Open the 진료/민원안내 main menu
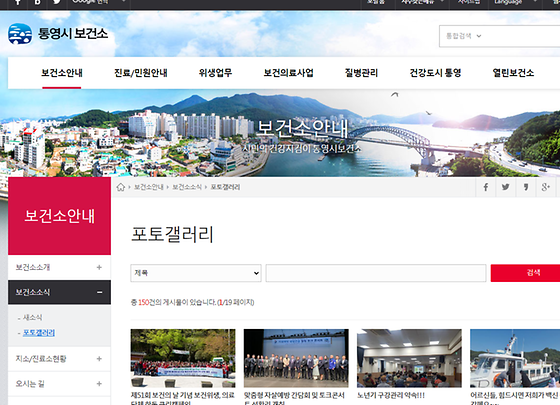The width and height of the screenshot is (560, 405). point(141,73)
